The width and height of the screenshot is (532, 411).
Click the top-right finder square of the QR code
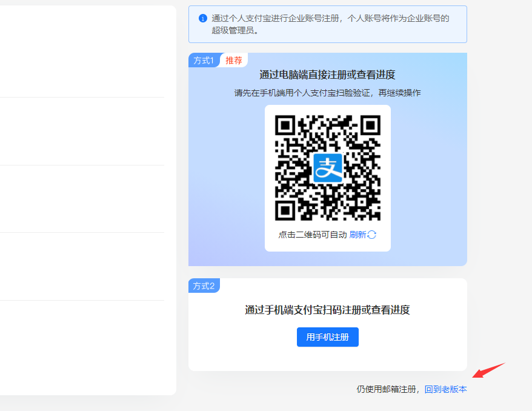[x=370, y=125]
